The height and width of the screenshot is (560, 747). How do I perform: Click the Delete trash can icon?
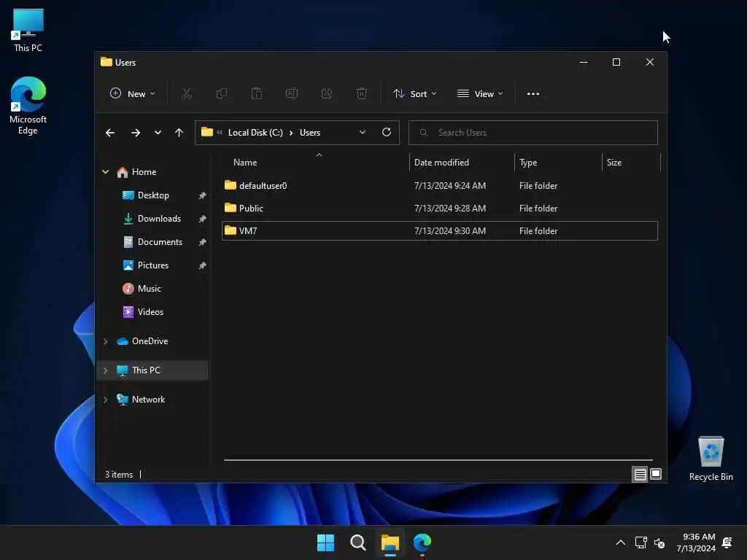coord(362,94)
